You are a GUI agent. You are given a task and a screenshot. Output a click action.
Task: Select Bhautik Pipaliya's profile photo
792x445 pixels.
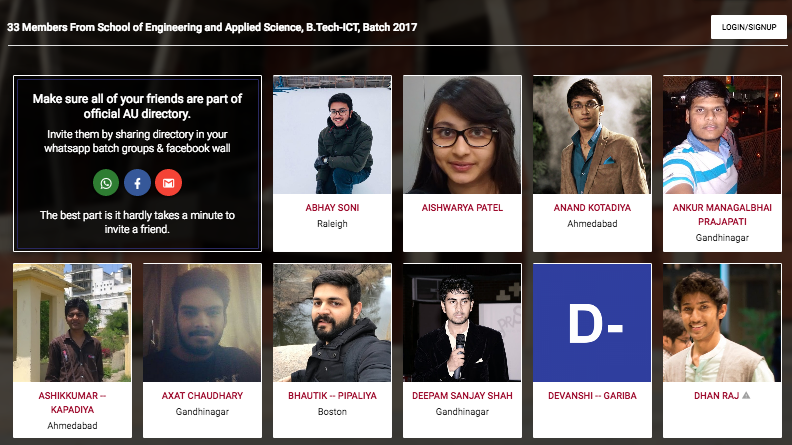pyautogui.click(x=332, y=323)
